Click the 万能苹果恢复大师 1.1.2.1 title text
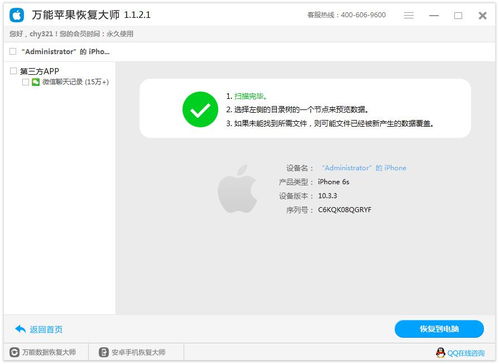The width and height of the screenshot is (499, 364). (91, 15)
